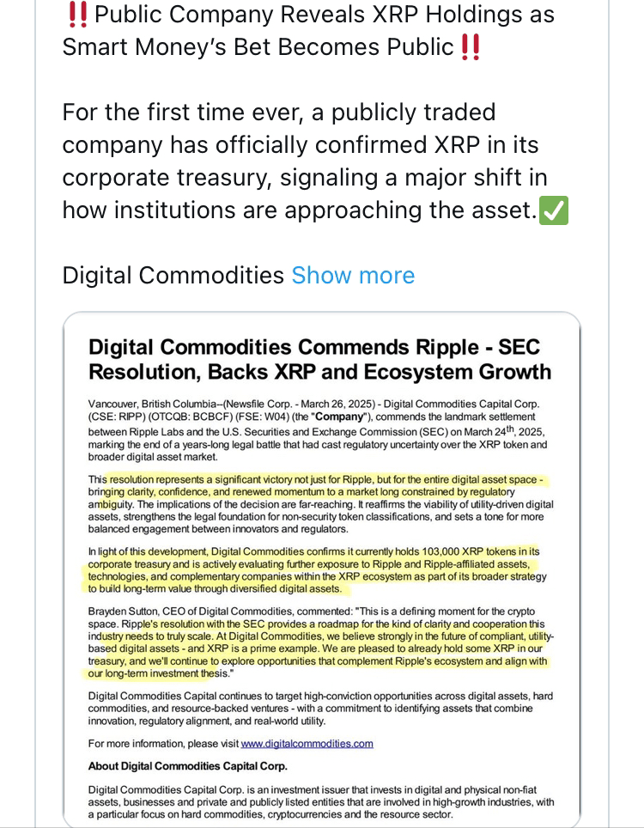Click the green checkmark emoji
The image size is (644, 828).
coord(553,210)
